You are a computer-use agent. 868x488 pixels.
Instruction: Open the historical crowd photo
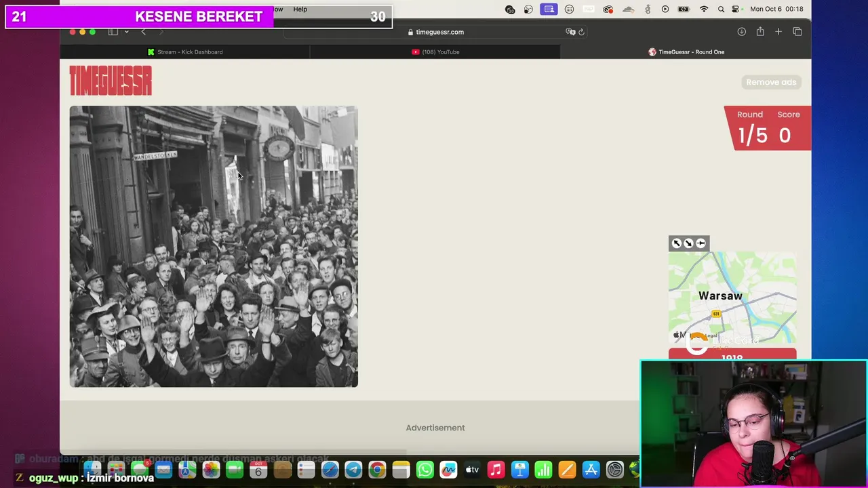pos(214,247)
